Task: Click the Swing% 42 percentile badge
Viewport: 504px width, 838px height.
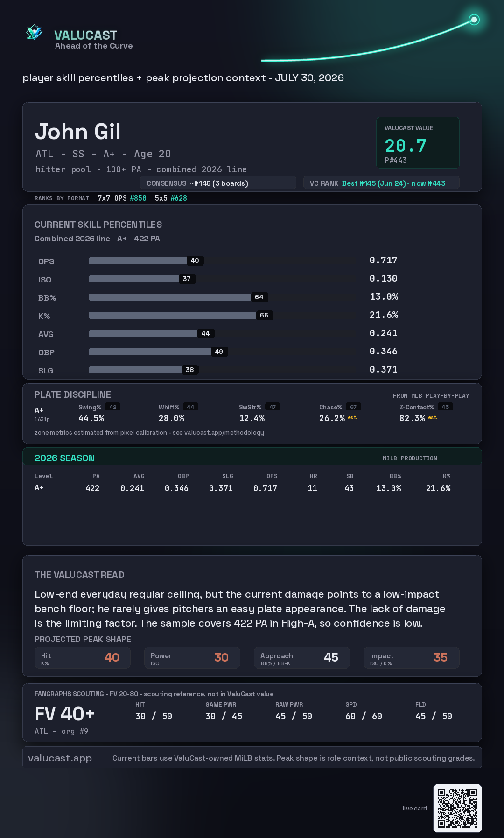Action: pos(113,407)
